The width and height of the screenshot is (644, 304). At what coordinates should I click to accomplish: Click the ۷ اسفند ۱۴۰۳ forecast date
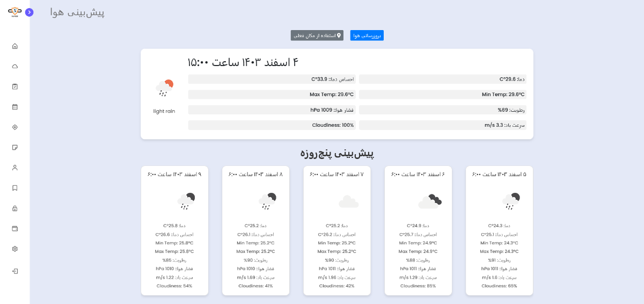click(x=336, y=175)
